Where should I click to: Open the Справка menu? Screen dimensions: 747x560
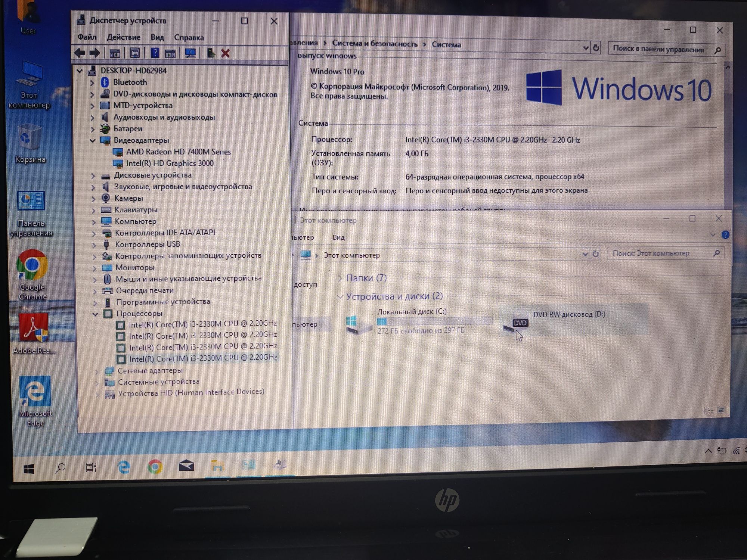(x=189, y=37)
